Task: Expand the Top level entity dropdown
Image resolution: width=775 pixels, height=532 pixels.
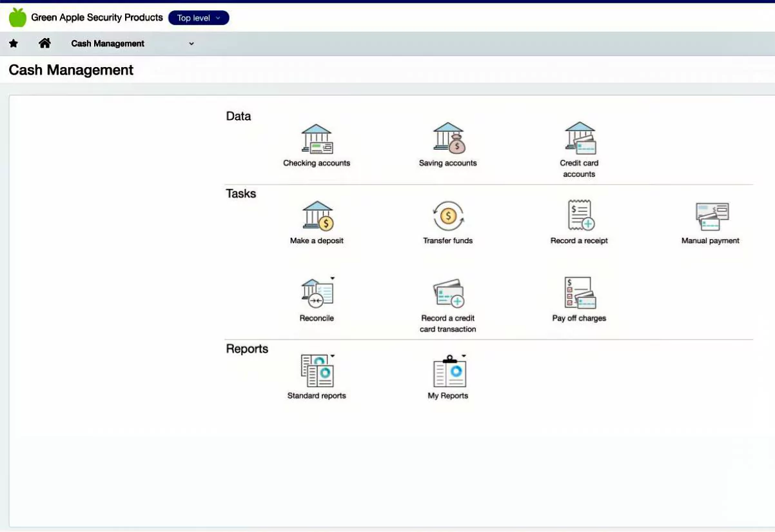Action: [x=199, y=18]
